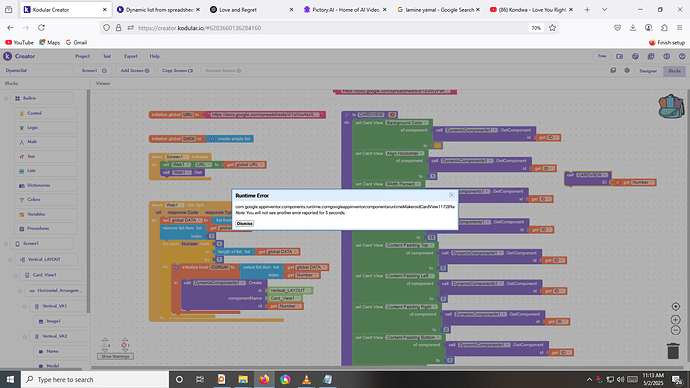Click the layers icon beside the settings gear
690x388 pixels.
613,70
